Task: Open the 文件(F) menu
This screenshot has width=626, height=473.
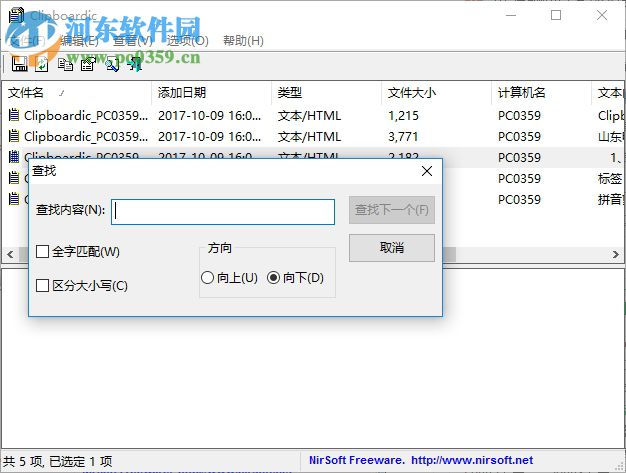Action: (x=27, y=40)
